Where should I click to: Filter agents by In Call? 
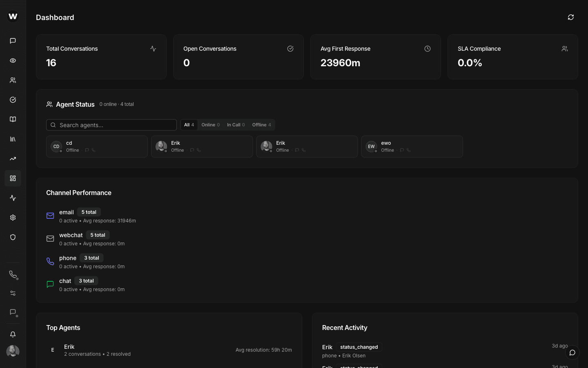236,125
